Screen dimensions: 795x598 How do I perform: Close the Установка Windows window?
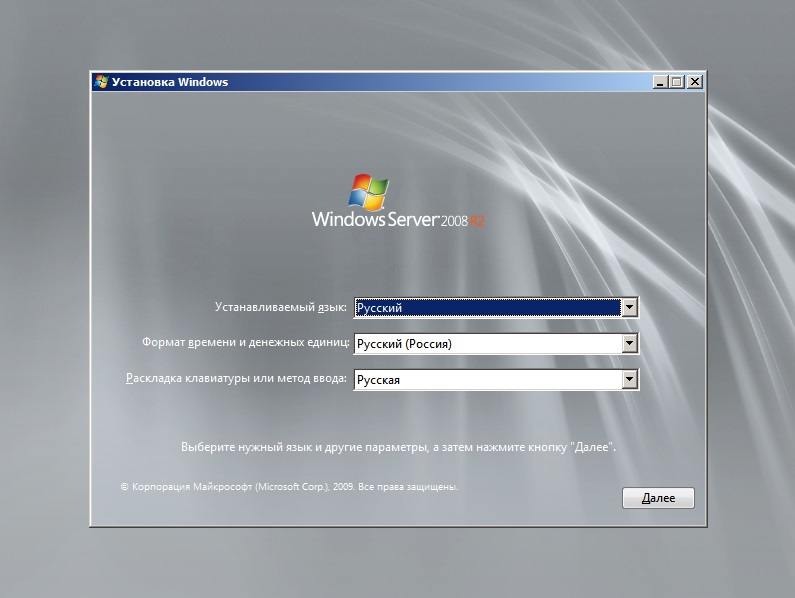(695, 82)
